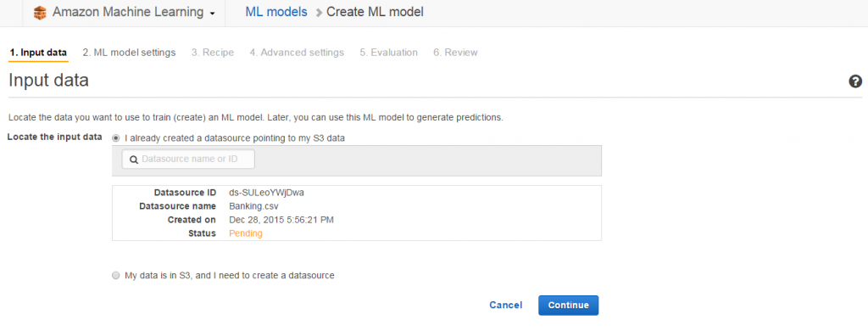Open the 5. Evaluation step
The width and height of the screenshot is (868, 331).
click(388, 53)
